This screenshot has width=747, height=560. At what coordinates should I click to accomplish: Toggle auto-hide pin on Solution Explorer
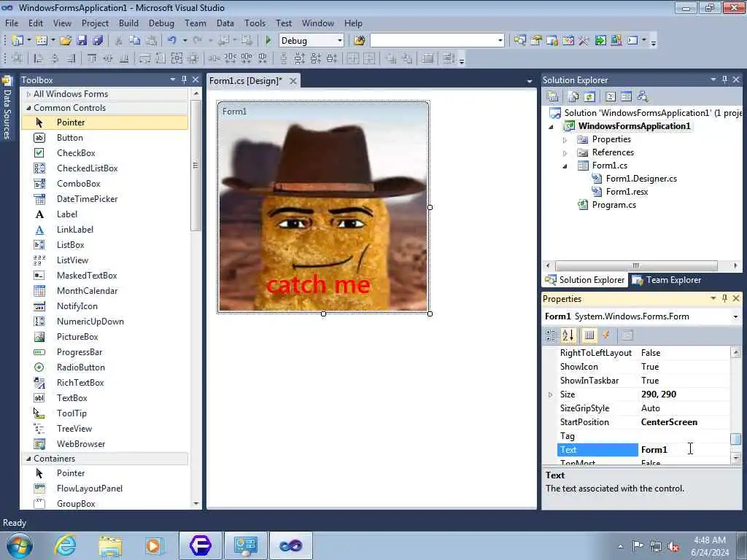click(724, 79)
